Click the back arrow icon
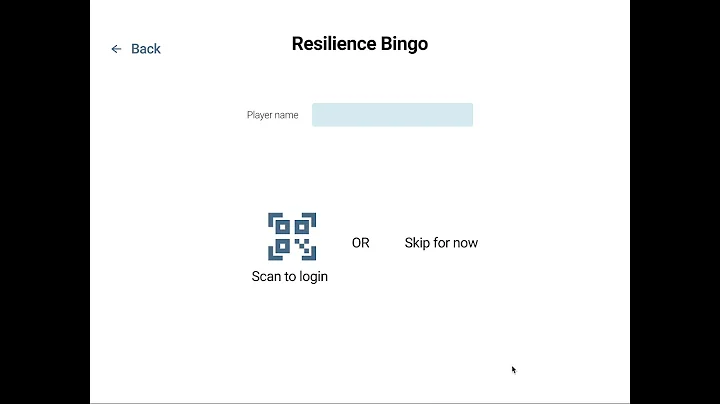The image size is (720, 404). (116, 49)
